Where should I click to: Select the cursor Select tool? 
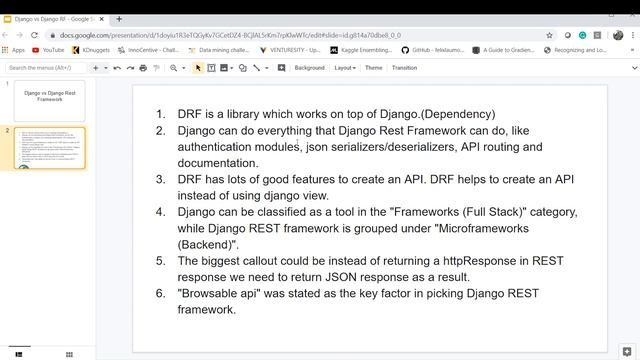198,68
